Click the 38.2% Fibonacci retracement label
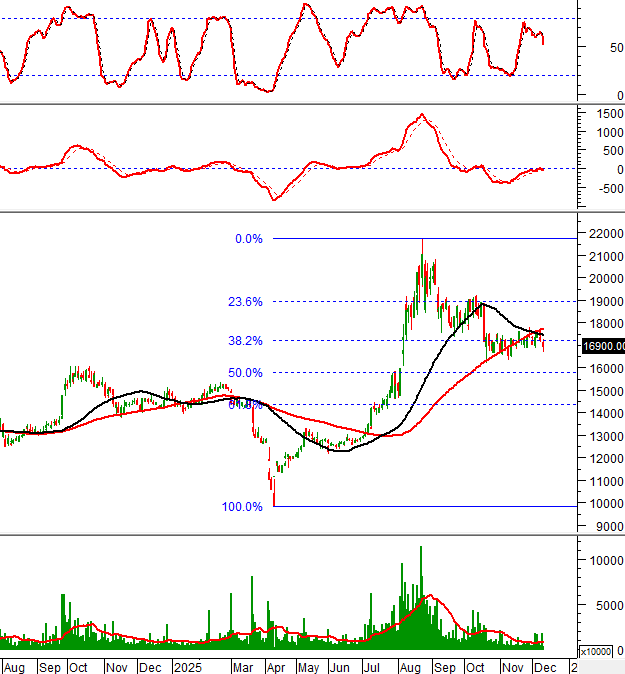This screenshot has width=625, height=674. 246,340
